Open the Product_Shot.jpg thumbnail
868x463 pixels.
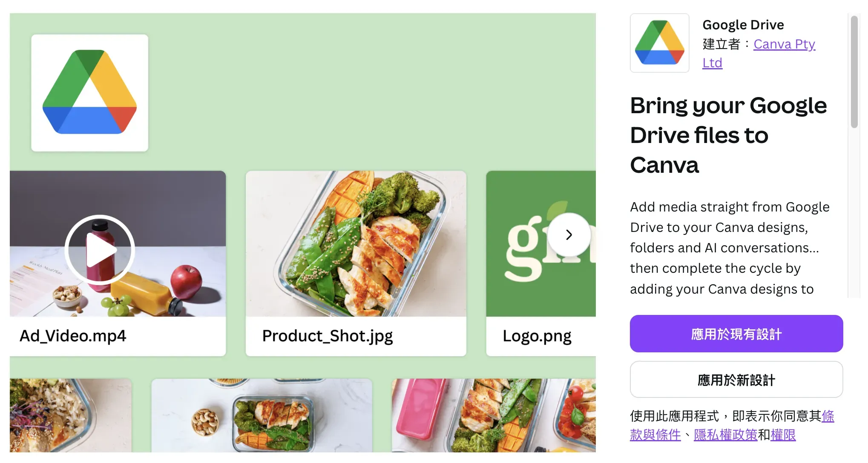pos(356,244)
